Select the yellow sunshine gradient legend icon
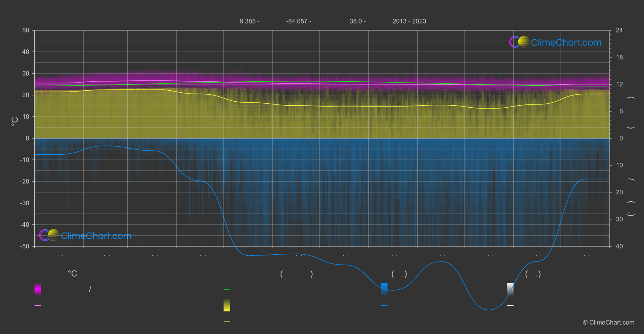Viewport: 644px width, 334px height. [227, 305]
